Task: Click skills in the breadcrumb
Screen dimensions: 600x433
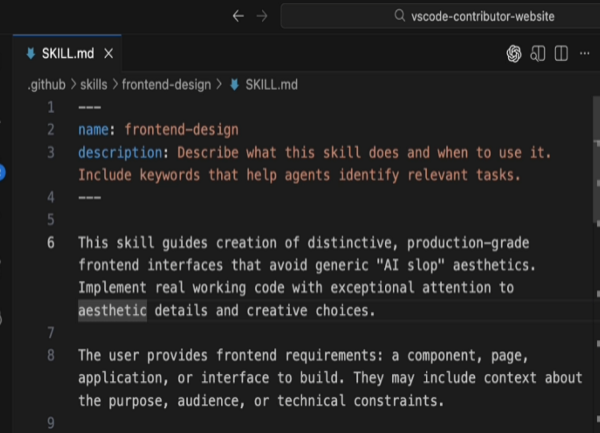Action: [x=94, y=85]
